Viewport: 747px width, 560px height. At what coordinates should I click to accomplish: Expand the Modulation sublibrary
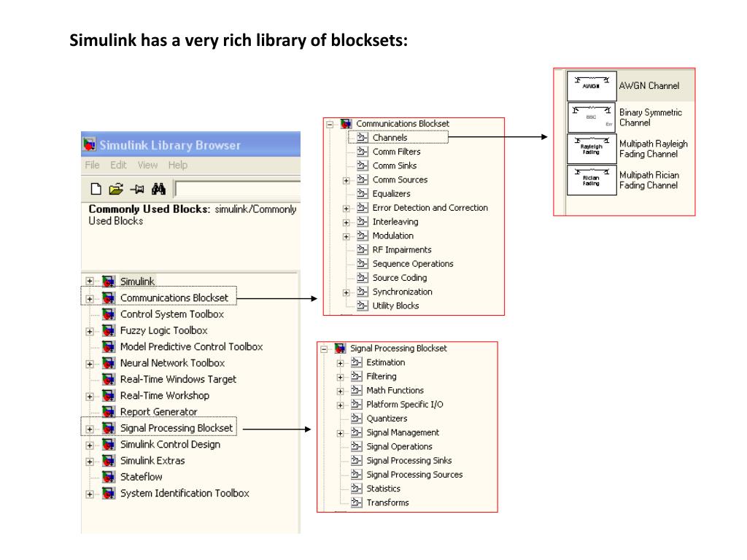click(347, 237)
